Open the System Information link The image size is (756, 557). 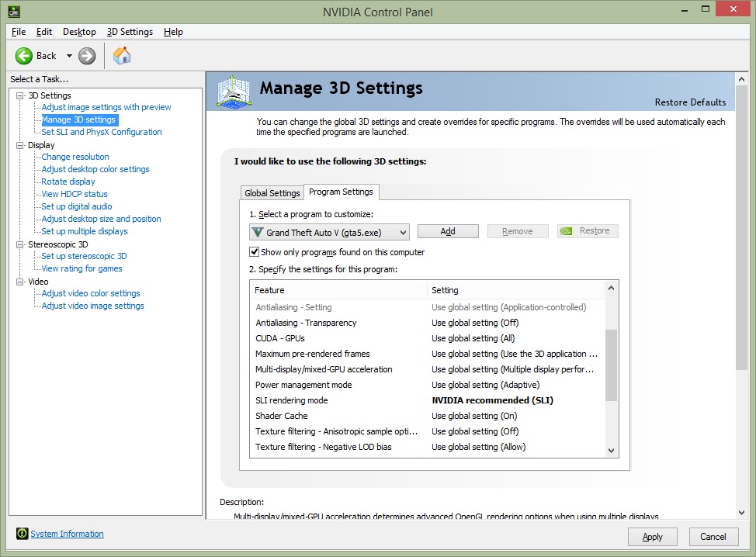(x=67, y=534)
